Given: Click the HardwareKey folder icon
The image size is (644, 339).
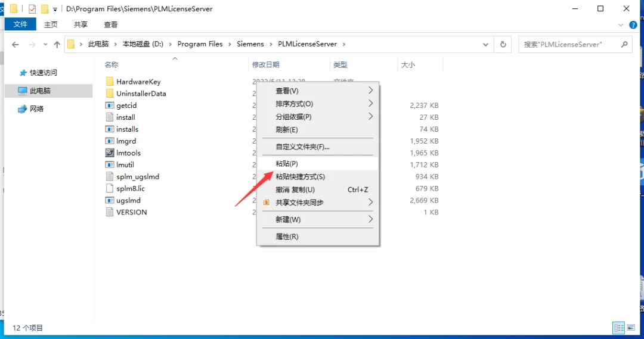Looking at the screenshot, I should point(109,81).
